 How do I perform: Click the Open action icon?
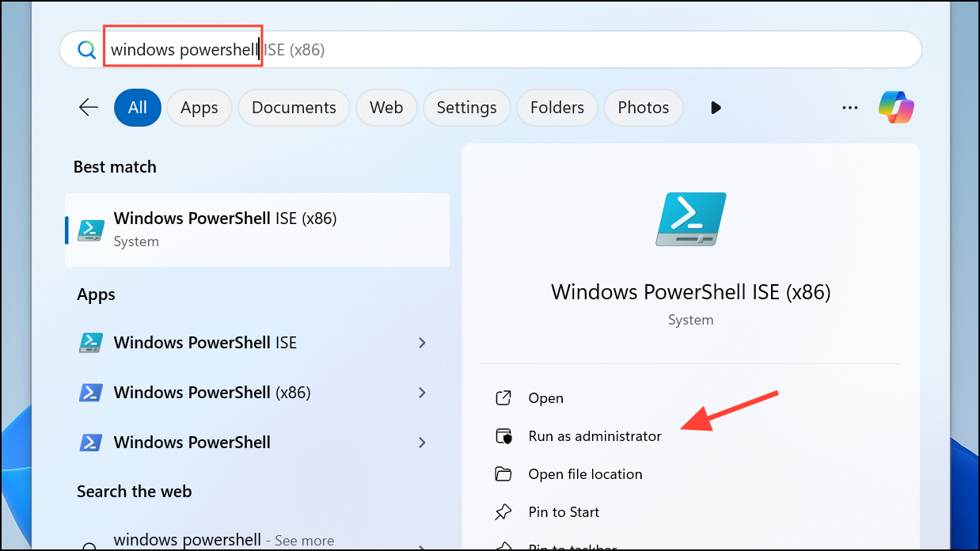503,398
